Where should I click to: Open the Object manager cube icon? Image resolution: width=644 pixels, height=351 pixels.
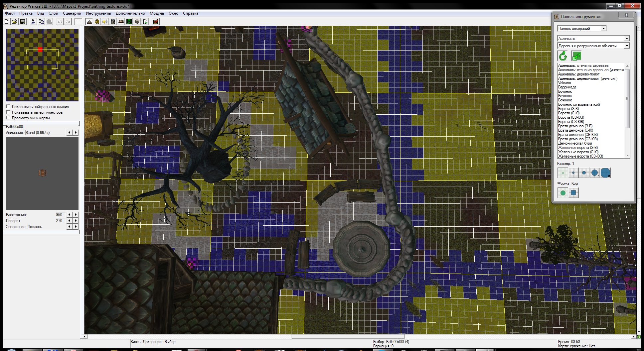tap(137, 22)
